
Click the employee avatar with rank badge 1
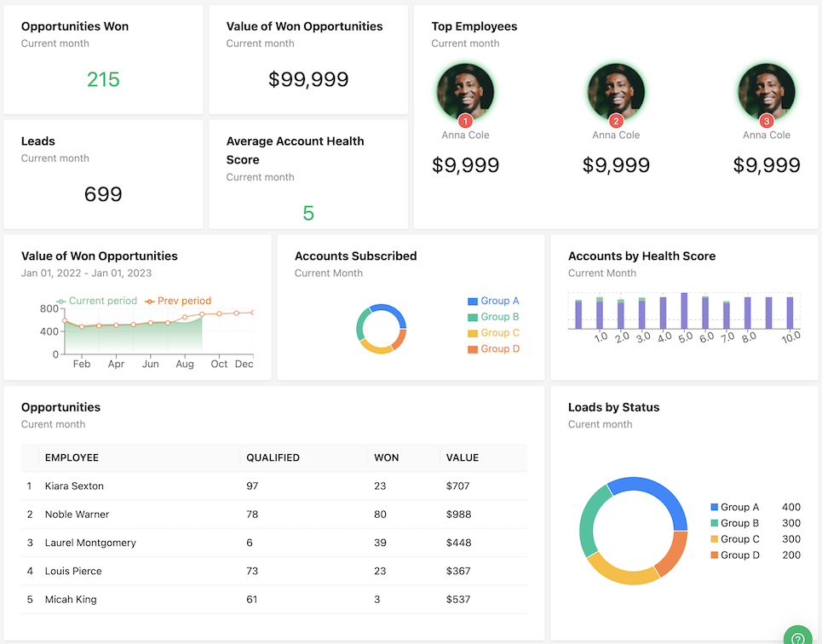tap(465, 91)
